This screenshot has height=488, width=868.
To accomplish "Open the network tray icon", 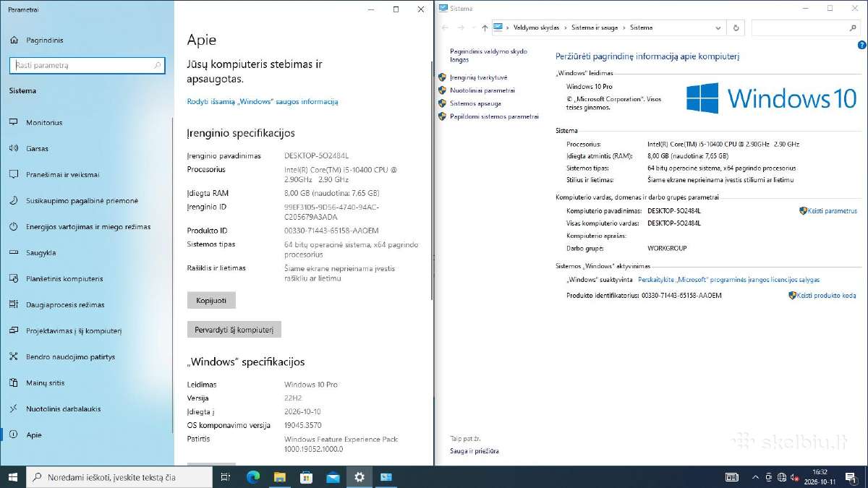I will (781, 477).
